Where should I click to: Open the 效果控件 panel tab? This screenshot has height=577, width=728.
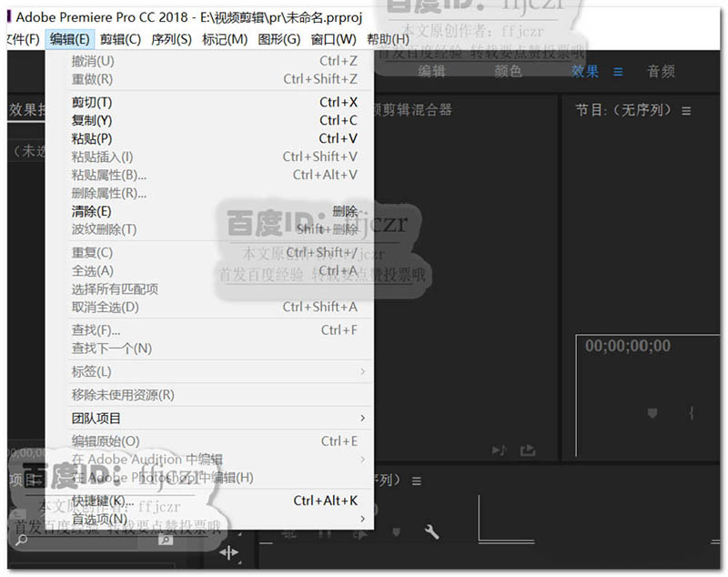point(27,110)
